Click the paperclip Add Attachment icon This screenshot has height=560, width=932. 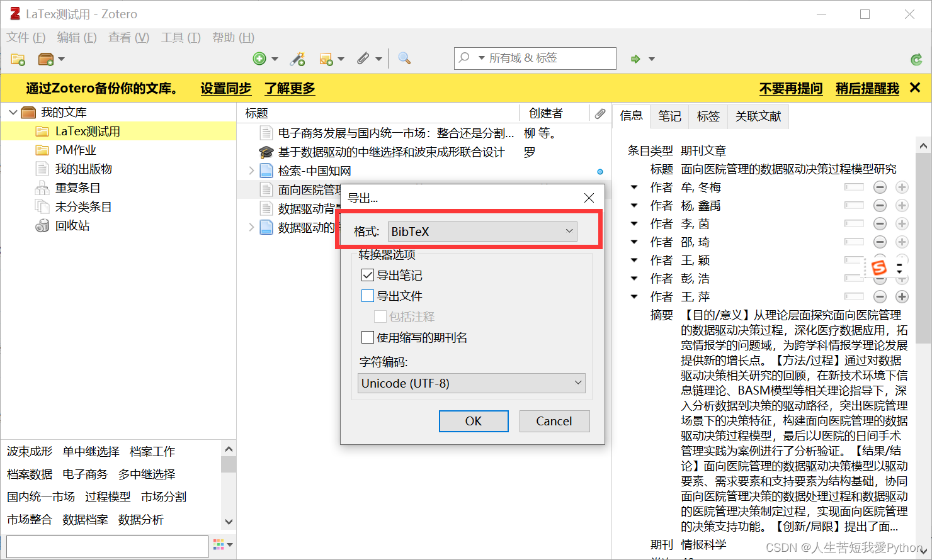point(363,59)
